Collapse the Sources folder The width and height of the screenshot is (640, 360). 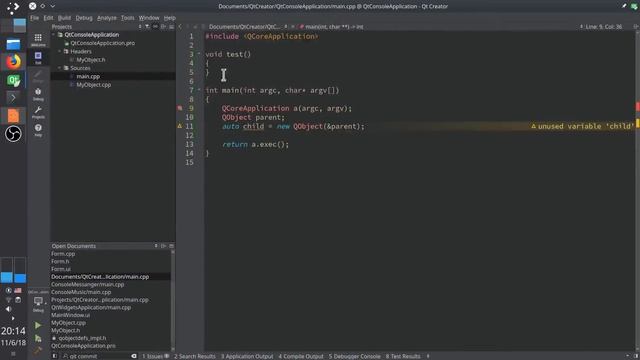click(x=60, y=68)
